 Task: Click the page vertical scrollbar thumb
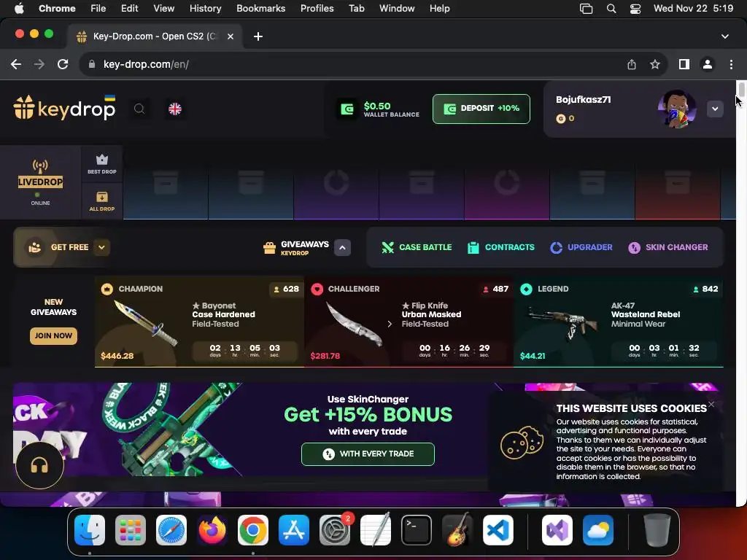[x=741, y=90]
